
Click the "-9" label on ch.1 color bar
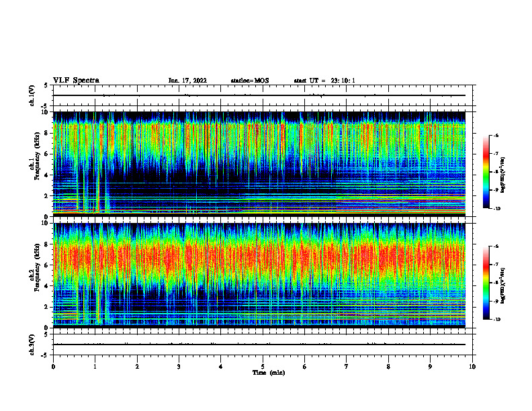[x=496, y=190]
